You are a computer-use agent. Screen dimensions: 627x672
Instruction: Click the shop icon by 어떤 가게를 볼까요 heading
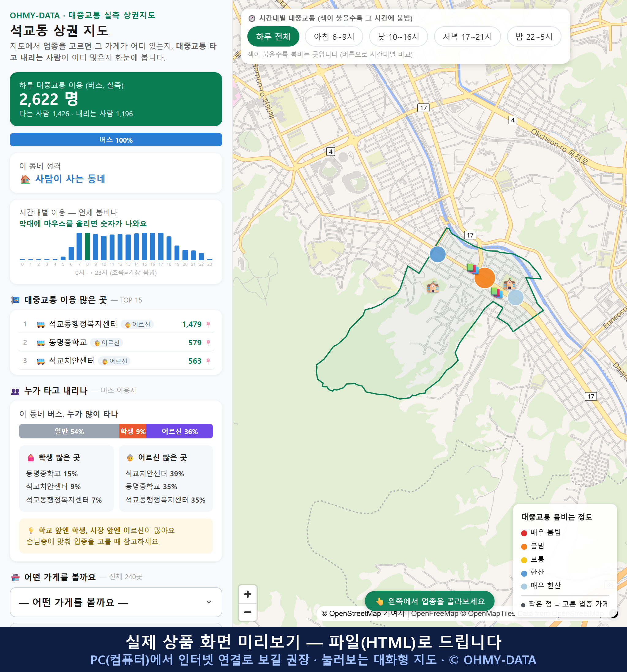tap(15, 577)
